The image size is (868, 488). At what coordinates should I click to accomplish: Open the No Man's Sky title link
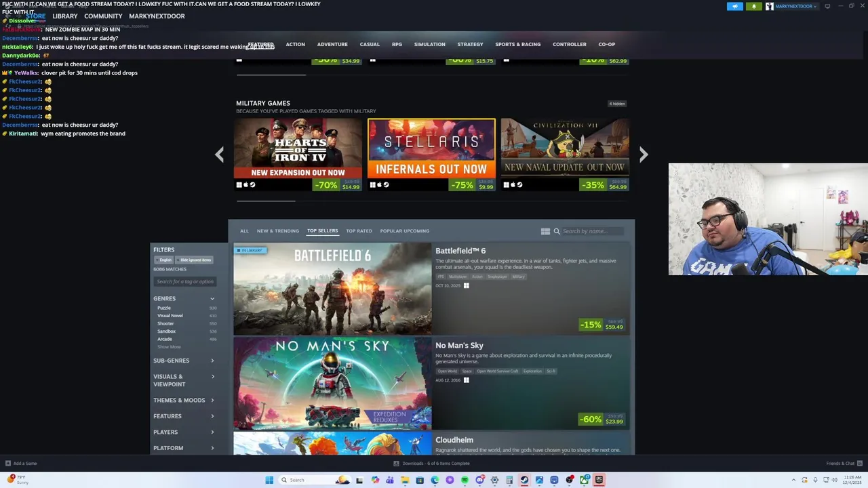(459, 346)
